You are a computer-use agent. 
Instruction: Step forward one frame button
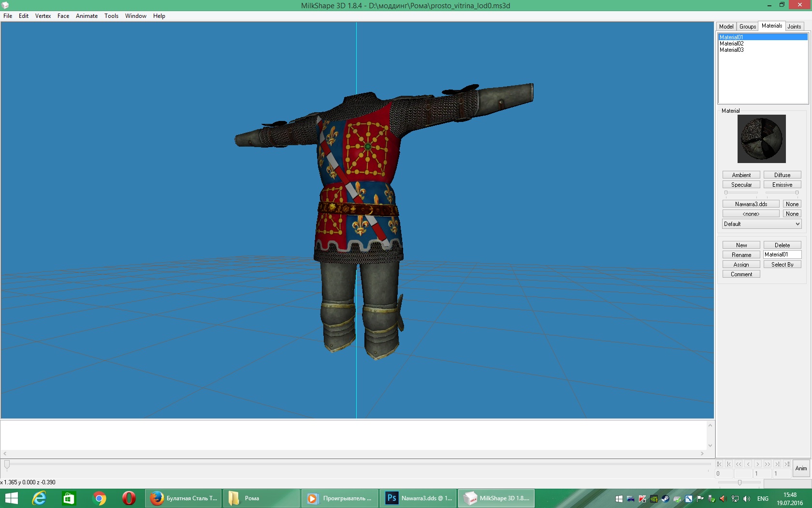click(x=758, y=464)
